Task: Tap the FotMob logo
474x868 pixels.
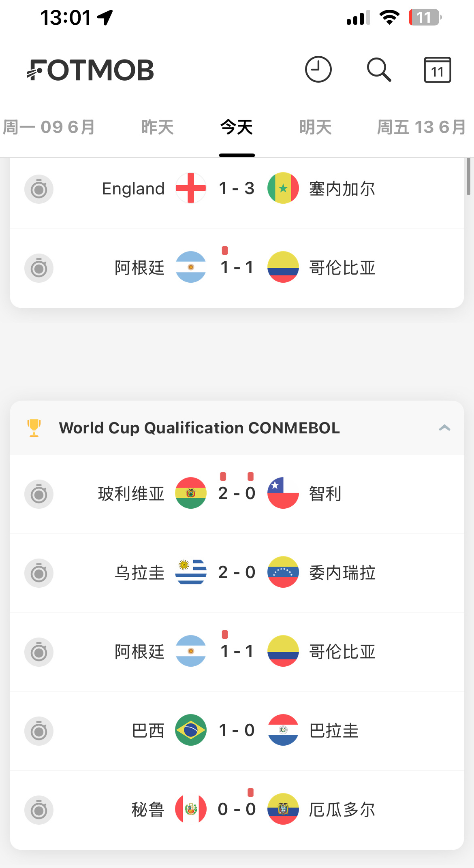Action: (x=90, y=70)
